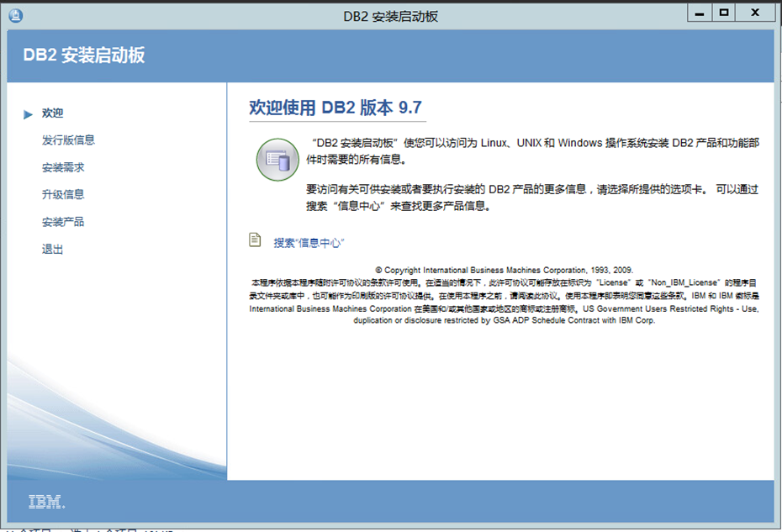Click the 欢迎使用 DB2 版本 9.7 heading
The height and width of the screenshot is (532, 782).
pos(336,108)
